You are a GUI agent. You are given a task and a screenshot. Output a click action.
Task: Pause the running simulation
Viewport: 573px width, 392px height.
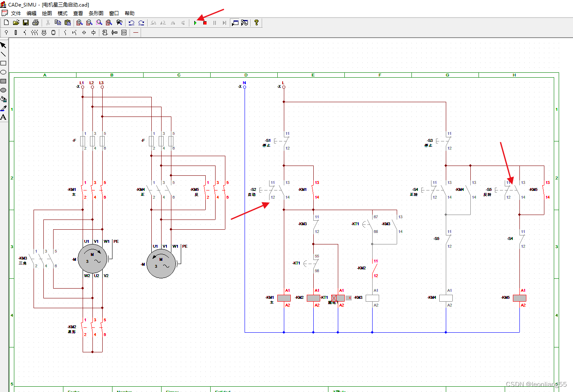215,23
